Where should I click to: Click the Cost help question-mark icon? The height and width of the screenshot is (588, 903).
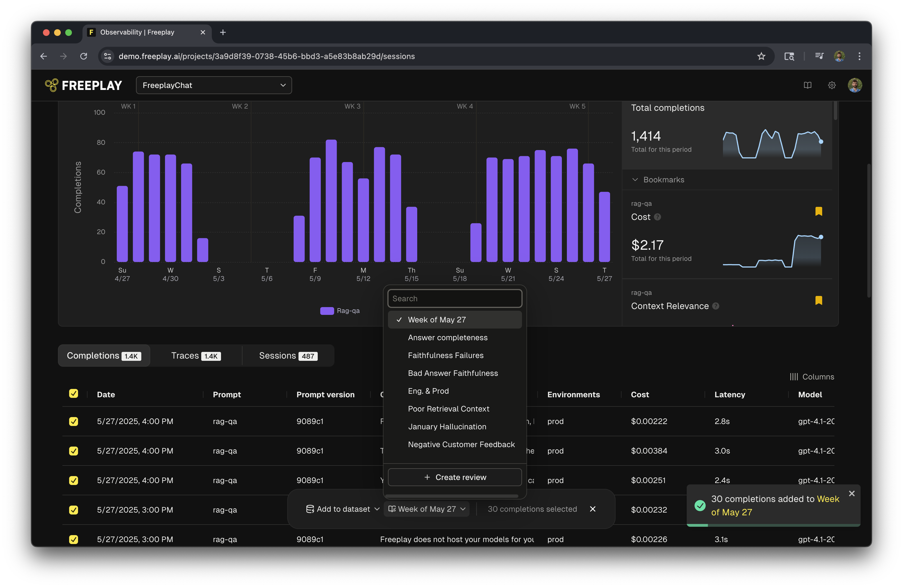[x=657, y=217]
